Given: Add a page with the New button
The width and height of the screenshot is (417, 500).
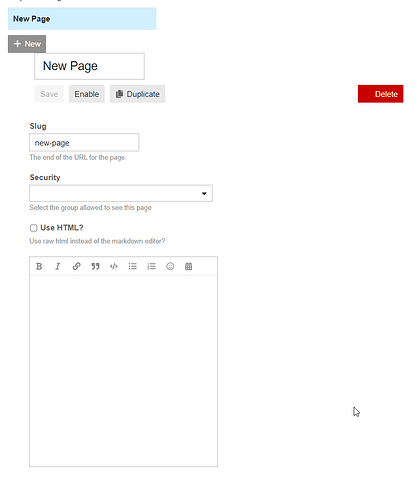Looking at the screenshot, I should pos(27,44).
